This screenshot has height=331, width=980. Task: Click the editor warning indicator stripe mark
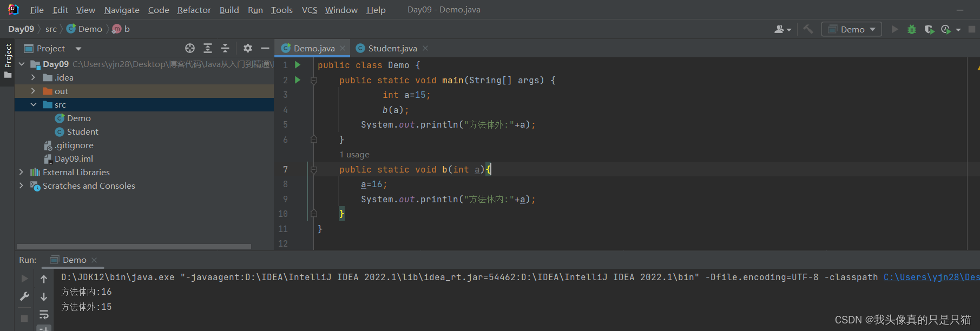(978, 68)
